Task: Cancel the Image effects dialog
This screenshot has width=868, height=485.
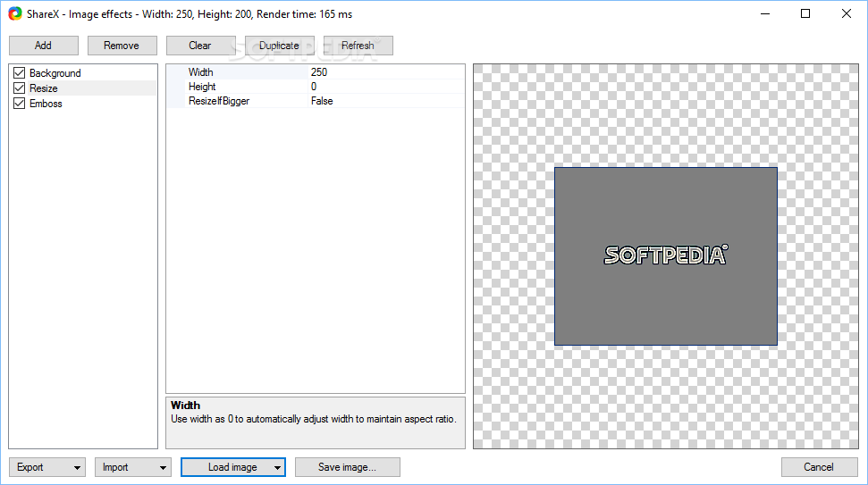Action: [x=819, y=467]
